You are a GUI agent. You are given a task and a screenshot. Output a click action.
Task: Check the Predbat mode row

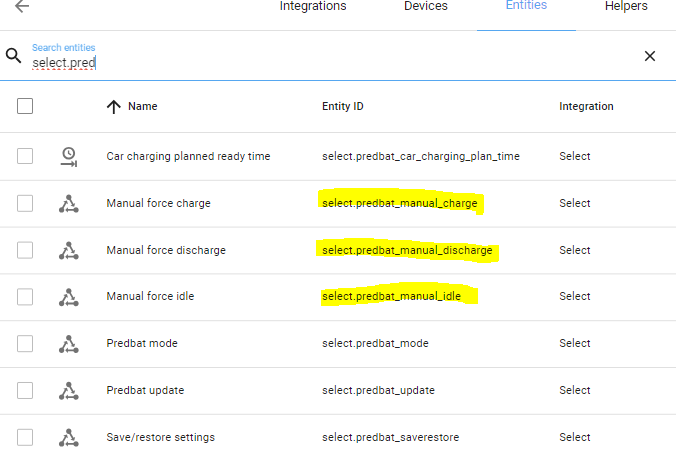pos(25,344)
